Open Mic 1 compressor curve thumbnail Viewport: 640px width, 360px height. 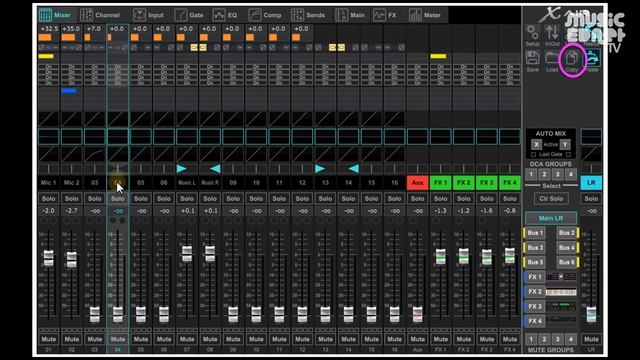point(49,154)
